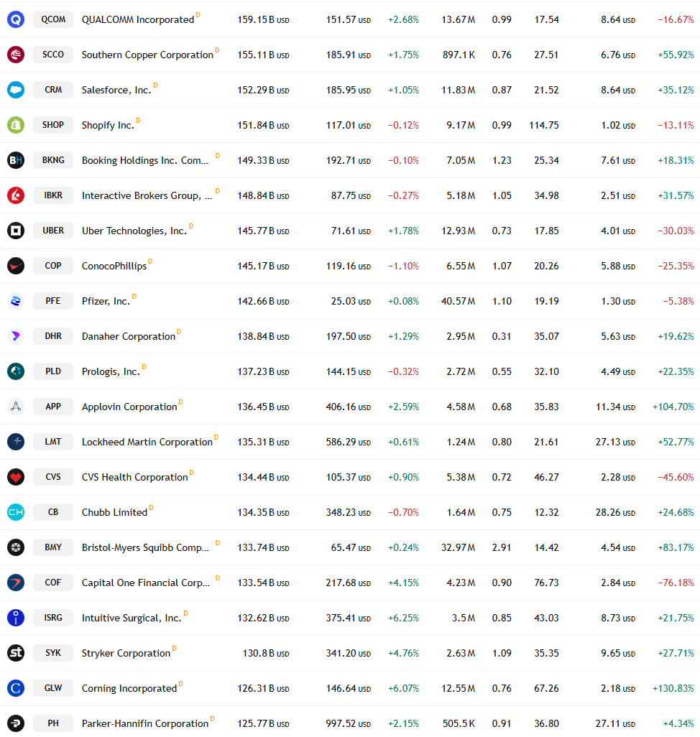This screenshot has width=700, height=737.
Task: Open Intuitive Surgical, Inc. link
Action: [x=132, y=618]
